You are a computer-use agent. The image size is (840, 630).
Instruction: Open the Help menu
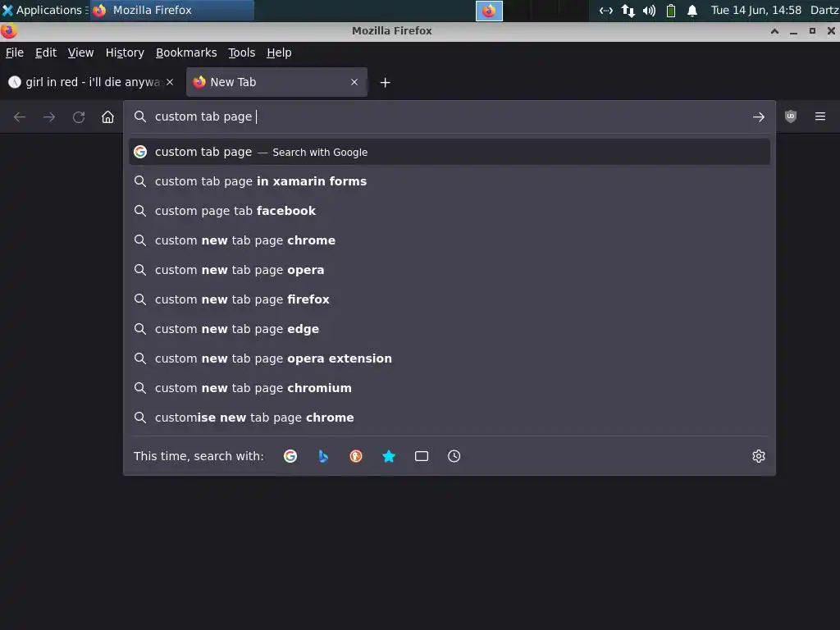coord(279,52)
